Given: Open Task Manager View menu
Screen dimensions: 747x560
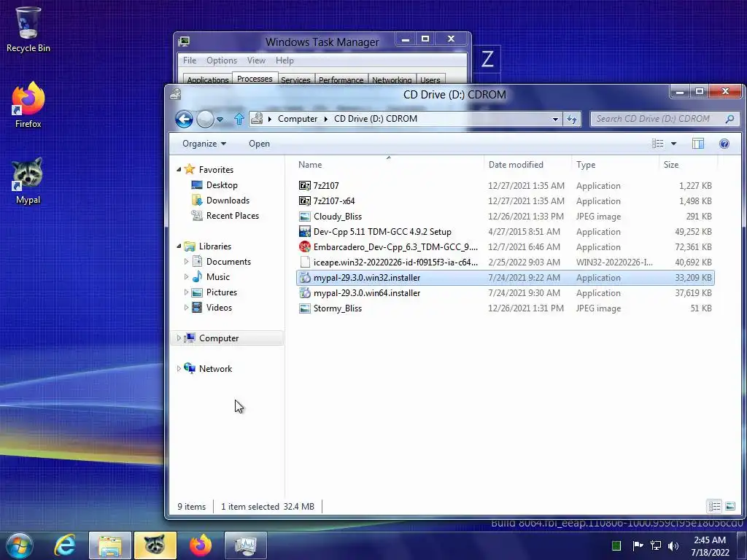Looking at the screenshot, I should pyautogui.click(x=256, y=61).
